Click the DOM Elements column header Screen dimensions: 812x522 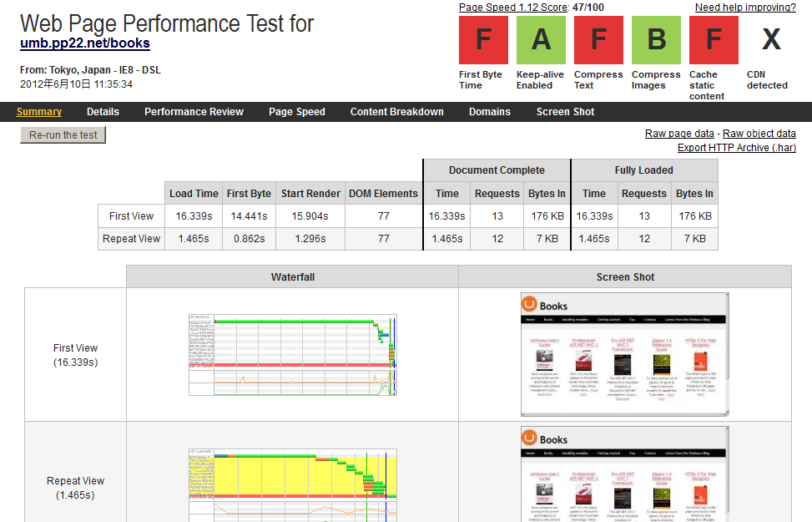click(383, 194)
